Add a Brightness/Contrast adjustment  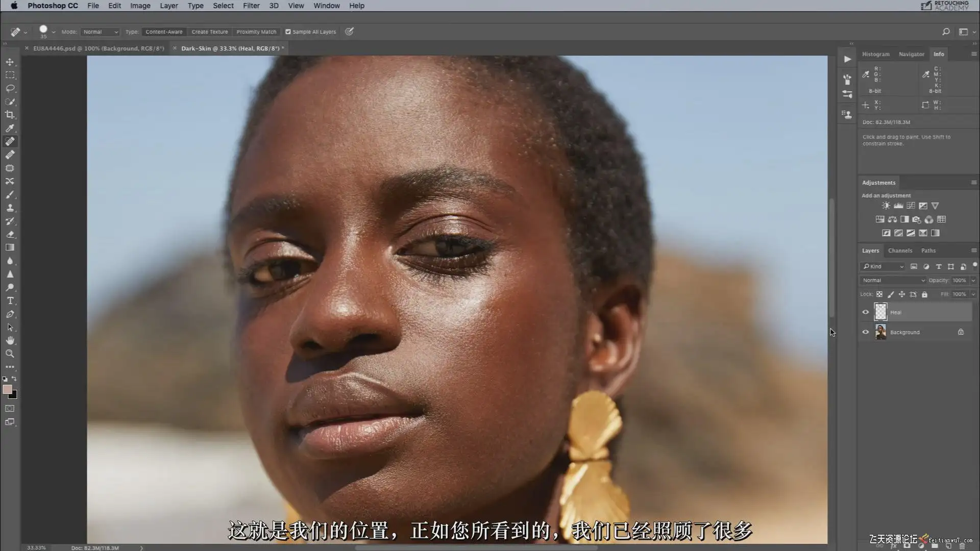(x=886, y=206)
